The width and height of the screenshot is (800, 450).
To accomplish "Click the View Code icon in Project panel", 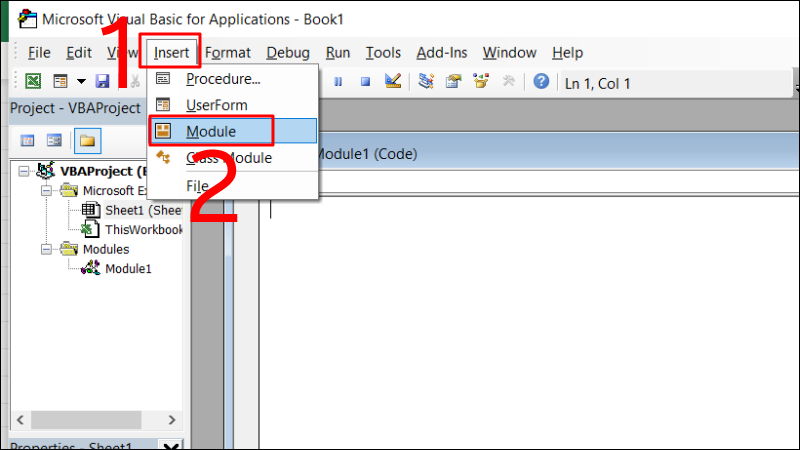I will [x=28, y=141].
